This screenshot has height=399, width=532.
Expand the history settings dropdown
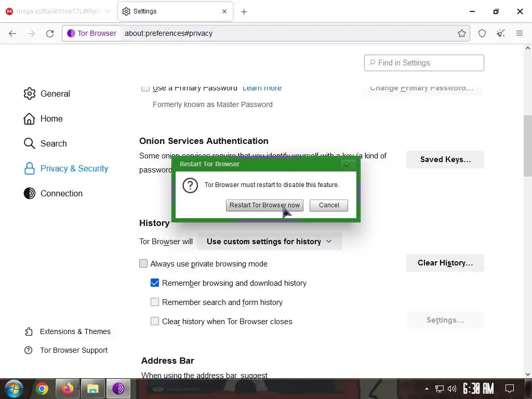point(270,242)
